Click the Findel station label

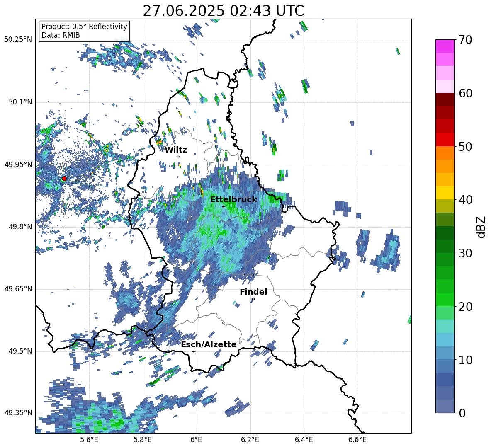253,292
